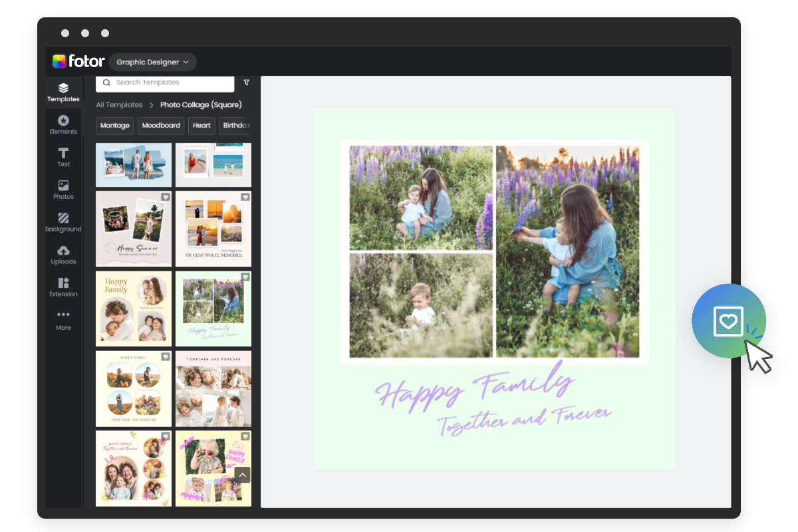Open the Templates panel in sidebar
Image resolution: width=798 pixels, height=532 pixels.
63,92
